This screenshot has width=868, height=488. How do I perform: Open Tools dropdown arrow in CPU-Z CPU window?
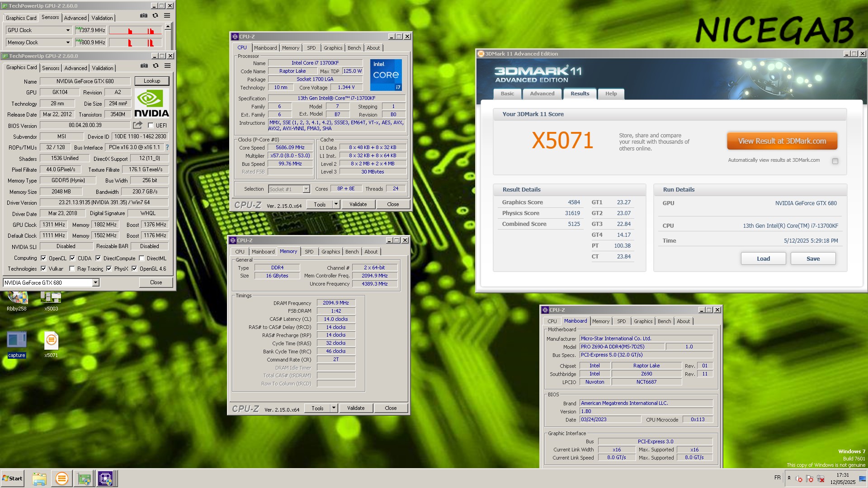(336, 204)
